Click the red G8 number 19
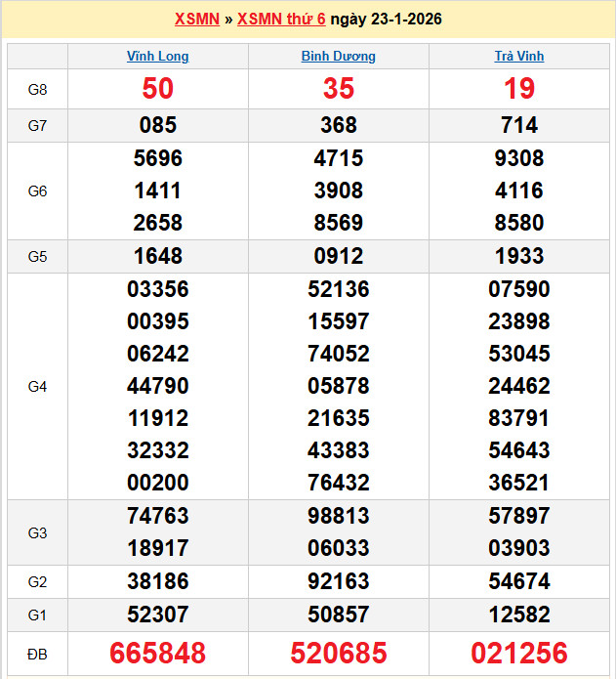The image size is (616, 679). [x=519, y=89]
